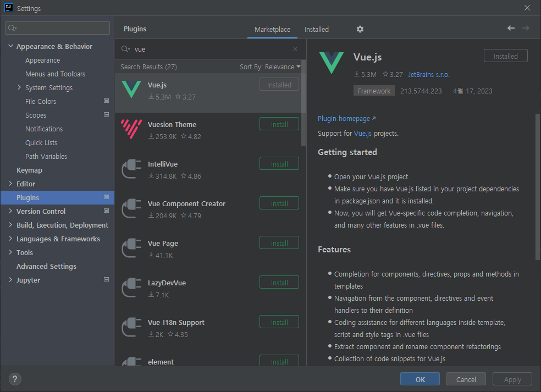The image size is (541, 392).
Task: Switch to the Installed tab
Action: [x=316, y=30]
